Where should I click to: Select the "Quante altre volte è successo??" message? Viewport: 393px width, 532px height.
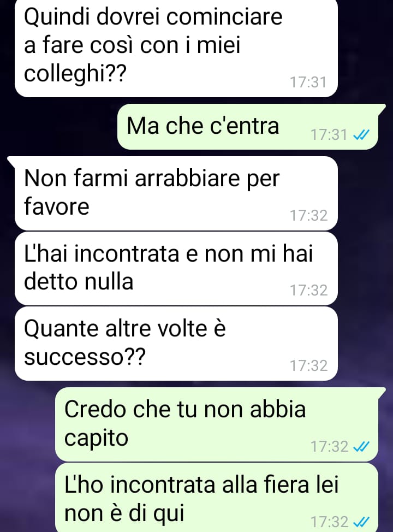point(176,344)
